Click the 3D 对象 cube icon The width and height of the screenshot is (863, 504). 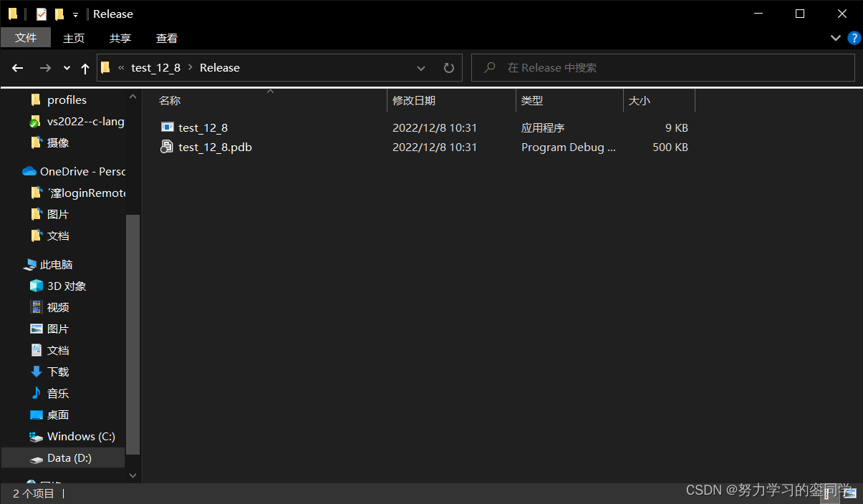click(37, 286)
